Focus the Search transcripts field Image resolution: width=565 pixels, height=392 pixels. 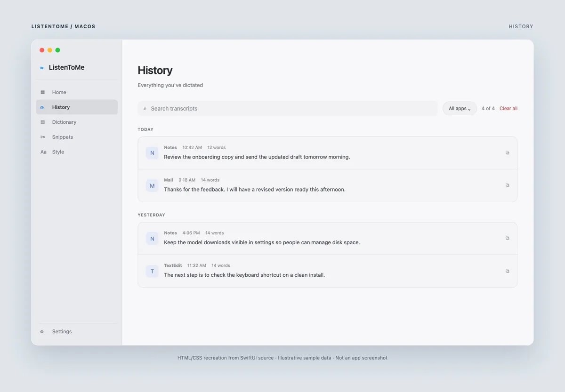[x=288, y=108]
